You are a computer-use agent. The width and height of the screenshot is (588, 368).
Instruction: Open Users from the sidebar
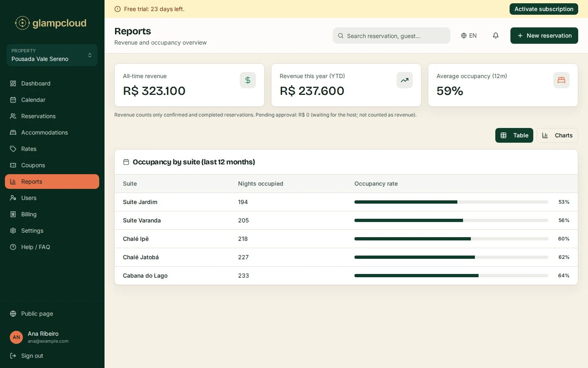(52, 198)
